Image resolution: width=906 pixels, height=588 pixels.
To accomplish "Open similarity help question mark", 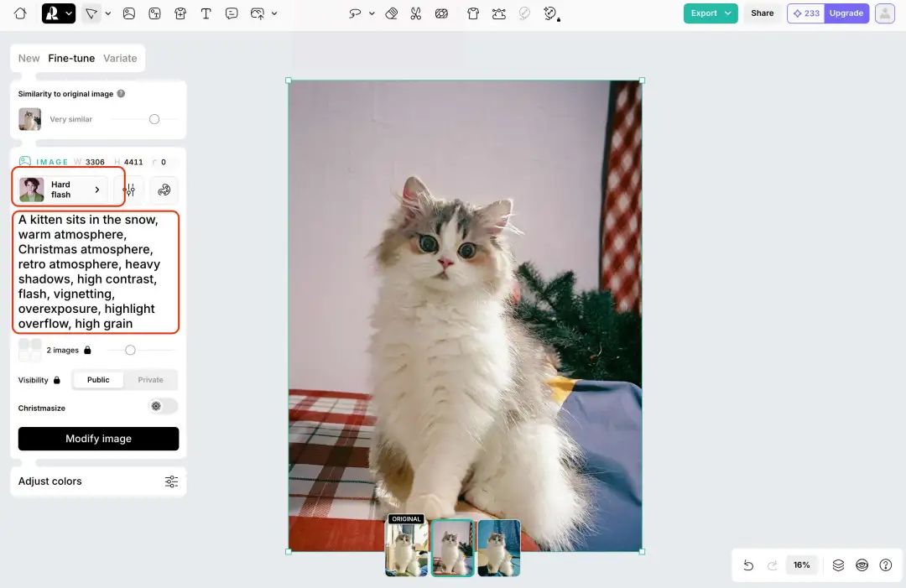I will [x=121, y=94].
